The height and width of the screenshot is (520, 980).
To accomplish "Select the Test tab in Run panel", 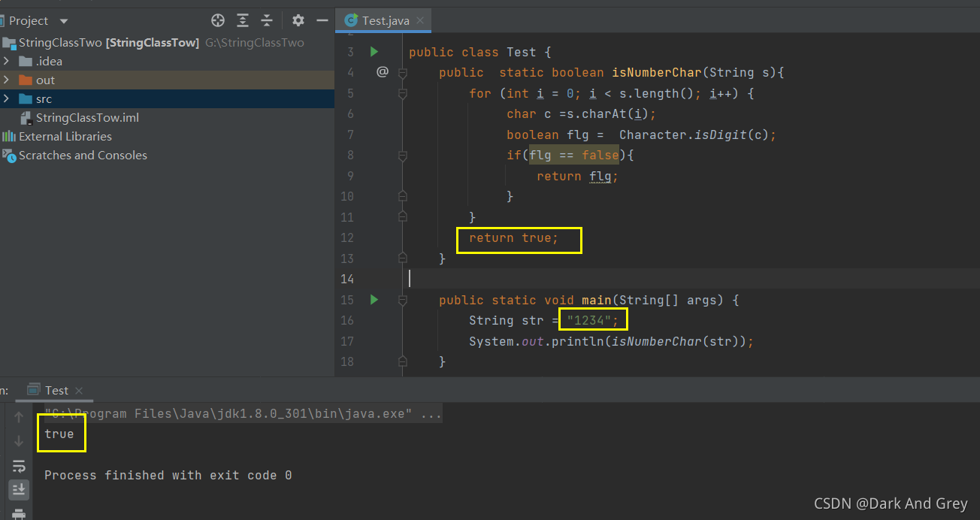I will [56, 390].
